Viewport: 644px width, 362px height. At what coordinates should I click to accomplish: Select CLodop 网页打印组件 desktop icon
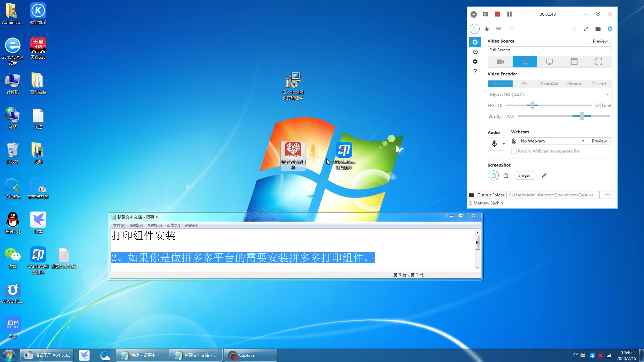tap(293, 86)
